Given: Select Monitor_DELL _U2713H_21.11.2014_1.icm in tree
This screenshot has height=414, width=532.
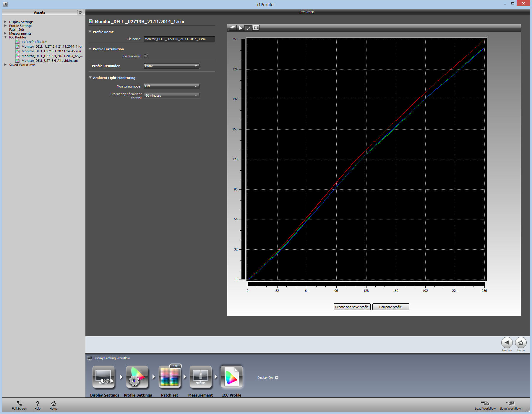Looking at the screenshot, I should pyautogui.click(x=52, y=46).
